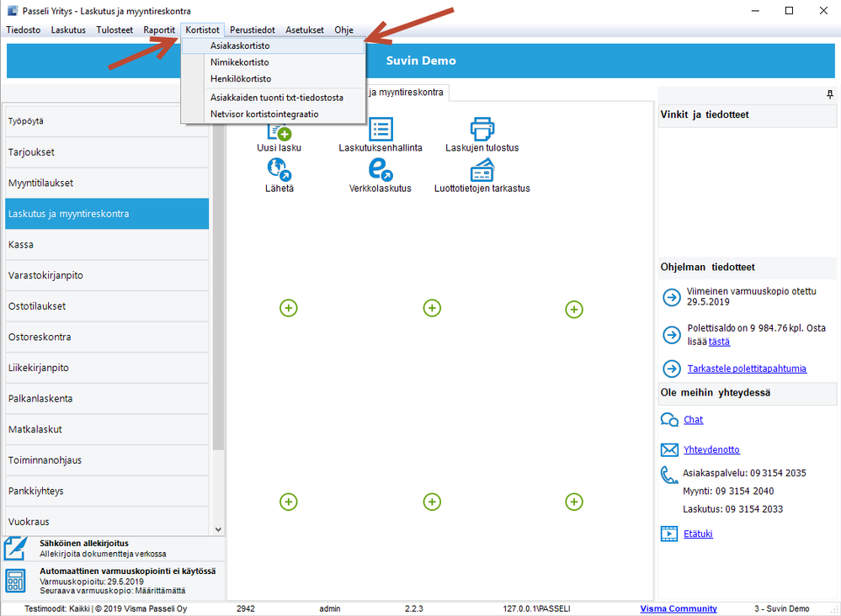Open the Ostoreskontra module

click(107, 337)
